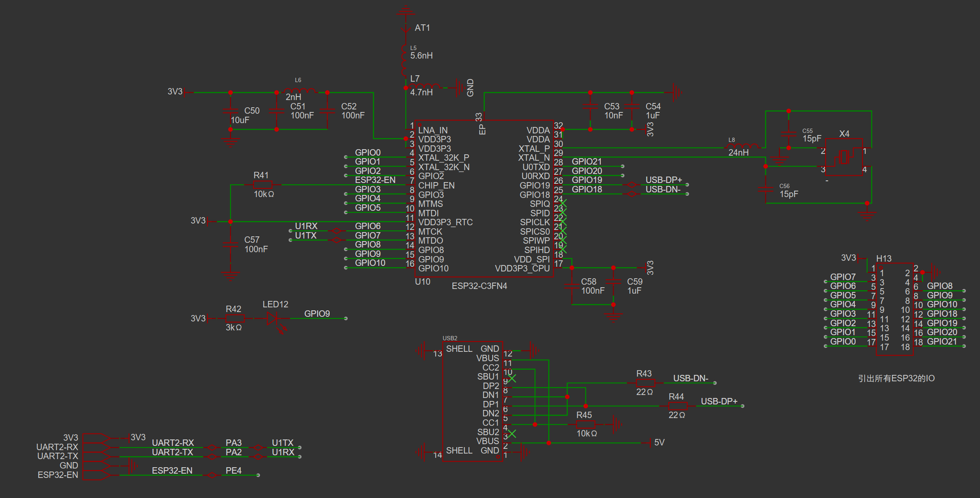Click the 5V net label near USB2

(659, 442)
